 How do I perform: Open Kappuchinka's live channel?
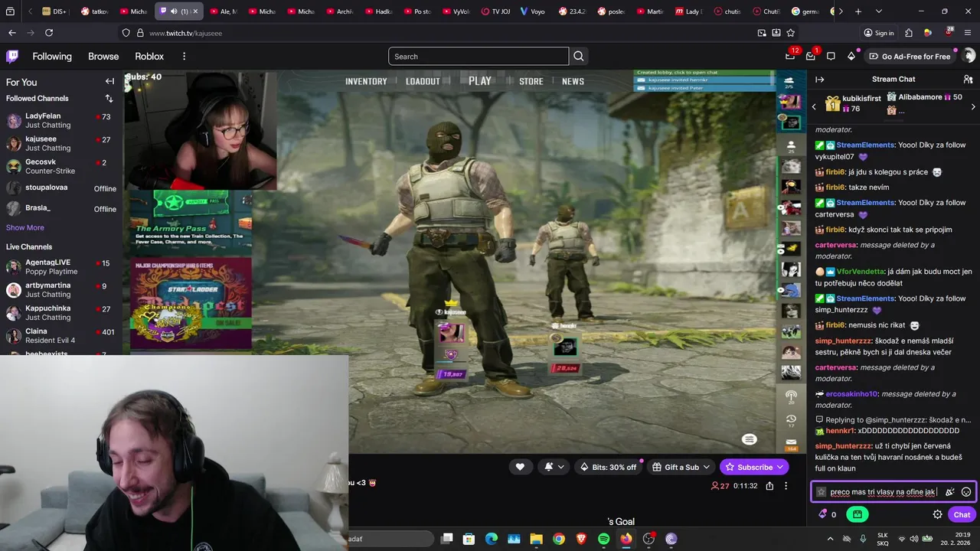coord(61,312)
